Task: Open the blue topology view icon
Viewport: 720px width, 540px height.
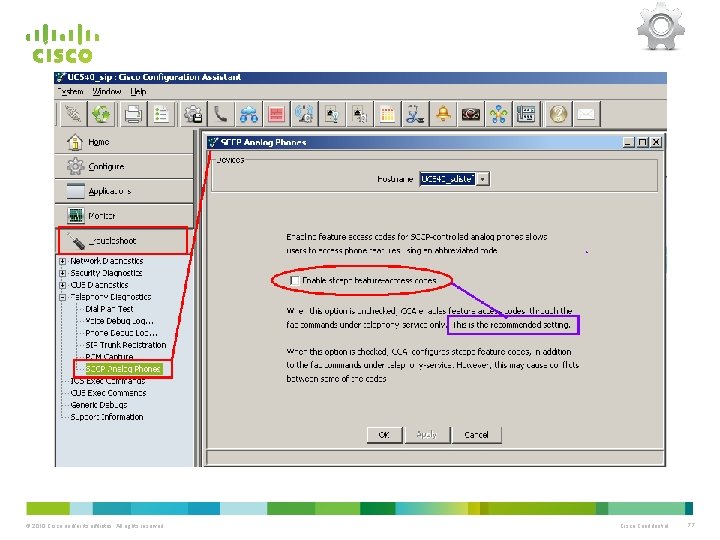Action: click(x=498, y=114)
